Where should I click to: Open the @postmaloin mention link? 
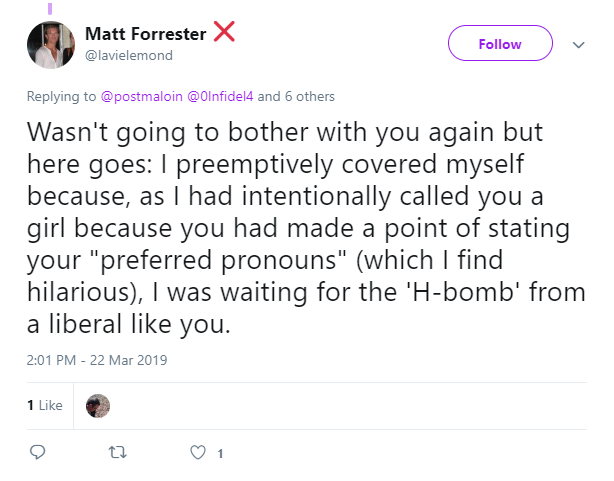pyautogui.click(x=142, y=96)
